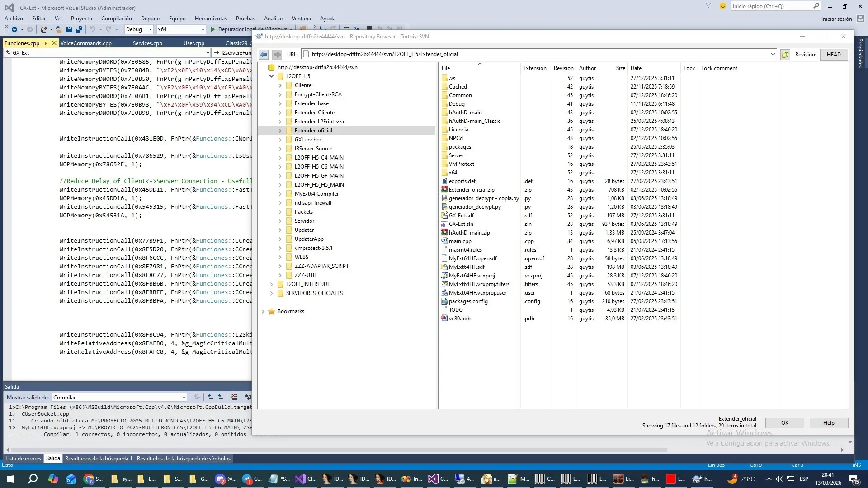Click the repository URL input field

538,54
